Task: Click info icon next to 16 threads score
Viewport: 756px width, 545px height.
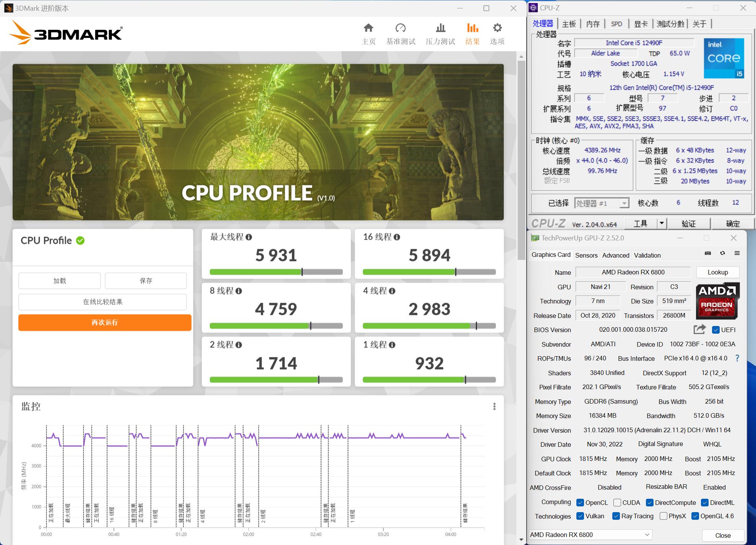Action: click(397, 237)
